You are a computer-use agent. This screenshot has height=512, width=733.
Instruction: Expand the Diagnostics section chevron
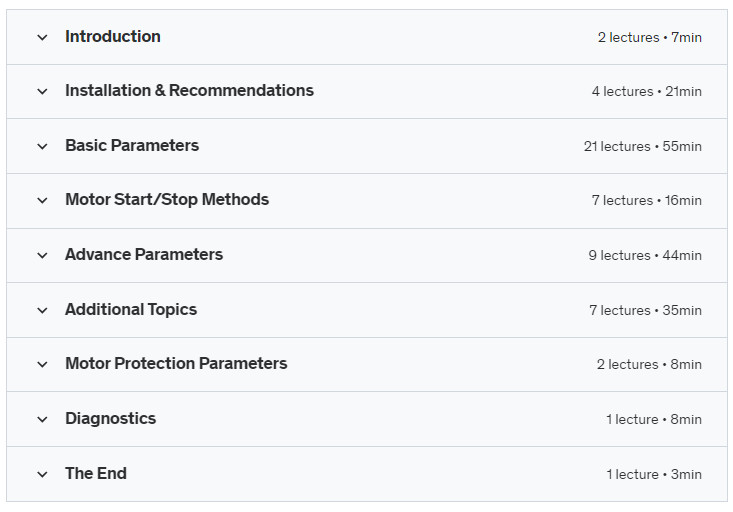pyautogui.click(x=42, y=419)
